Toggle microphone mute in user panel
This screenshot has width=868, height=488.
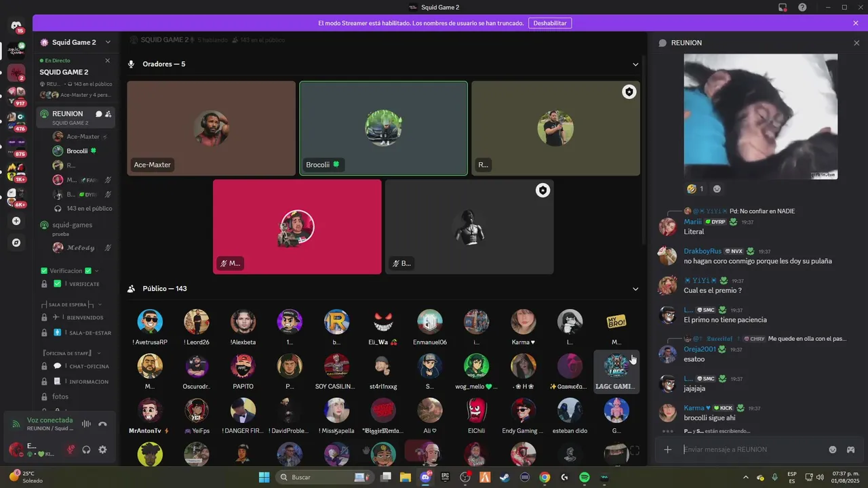70,449
